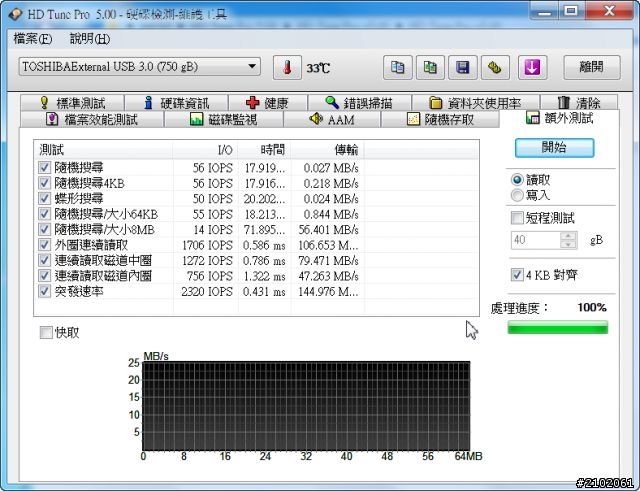Switch to the 隨機存取 tab
This screenshot has width=640, height=491.
pos(440,120)
